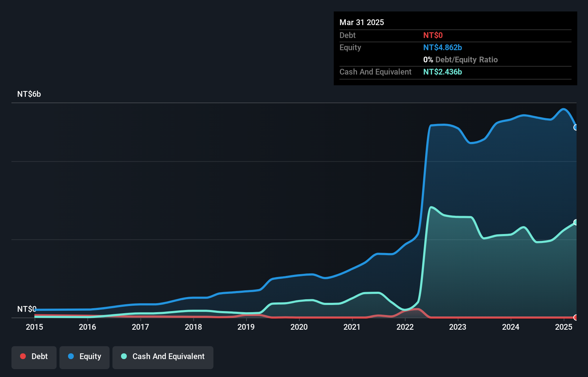Toggle the Debt series legend button
The image size is (588, 377).
[34, 357]
